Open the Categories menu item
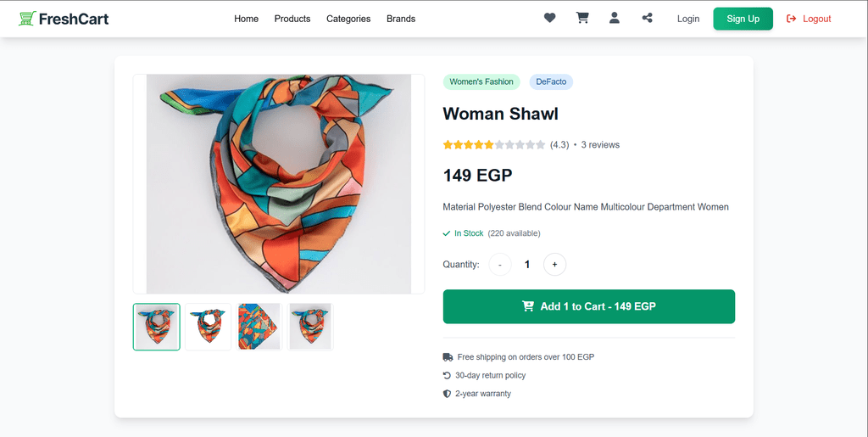The height and width of the screenshot is (437, 868). [x=348, y=19]
